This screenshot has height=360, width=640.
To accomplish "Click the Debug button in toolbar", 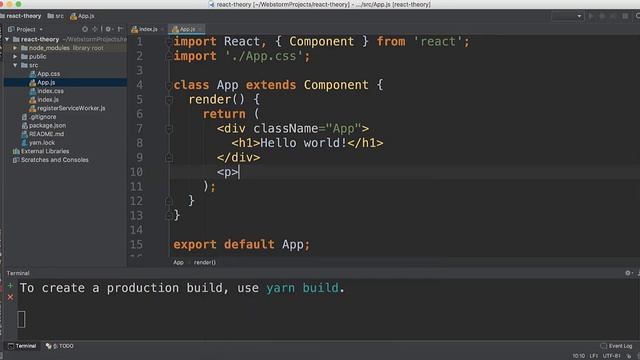I will [602, 16].
